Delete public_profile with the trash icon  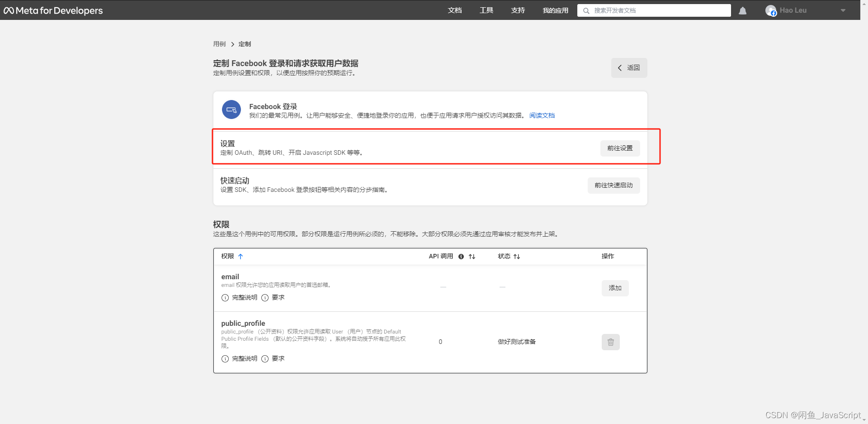pos(610,342)
